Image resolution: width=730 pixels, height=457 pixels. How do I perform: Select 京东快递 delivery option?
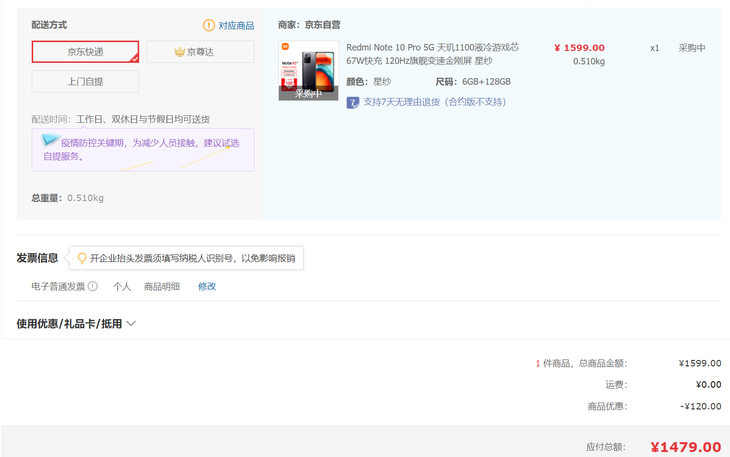point(85,52)
